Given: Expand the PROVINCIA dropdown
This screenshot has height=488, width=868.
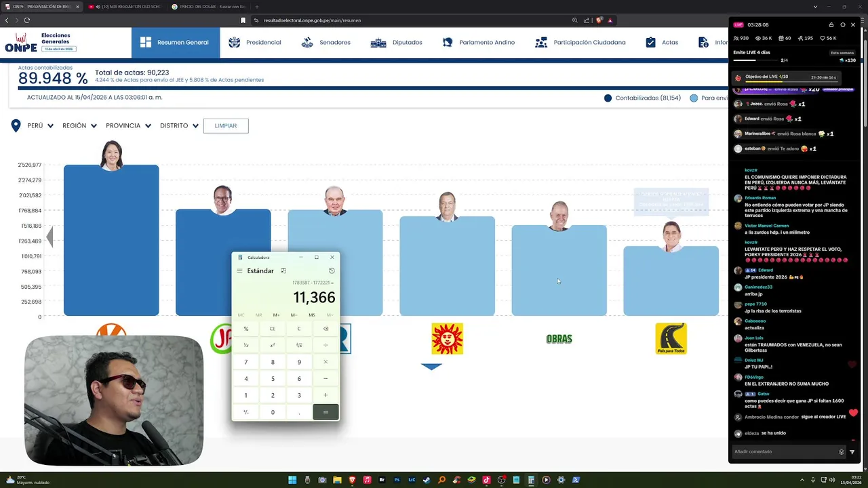Looking at the screenshot, I should [x=128, y=125].
